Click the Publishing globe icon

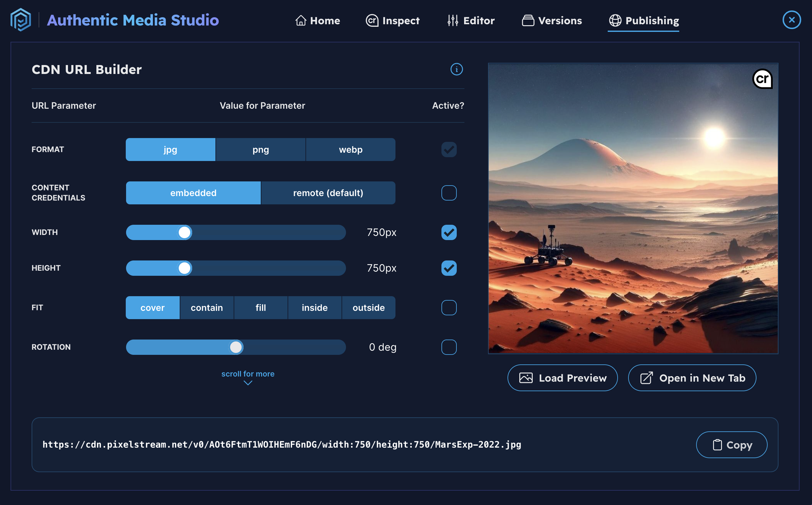pos(615,20)
